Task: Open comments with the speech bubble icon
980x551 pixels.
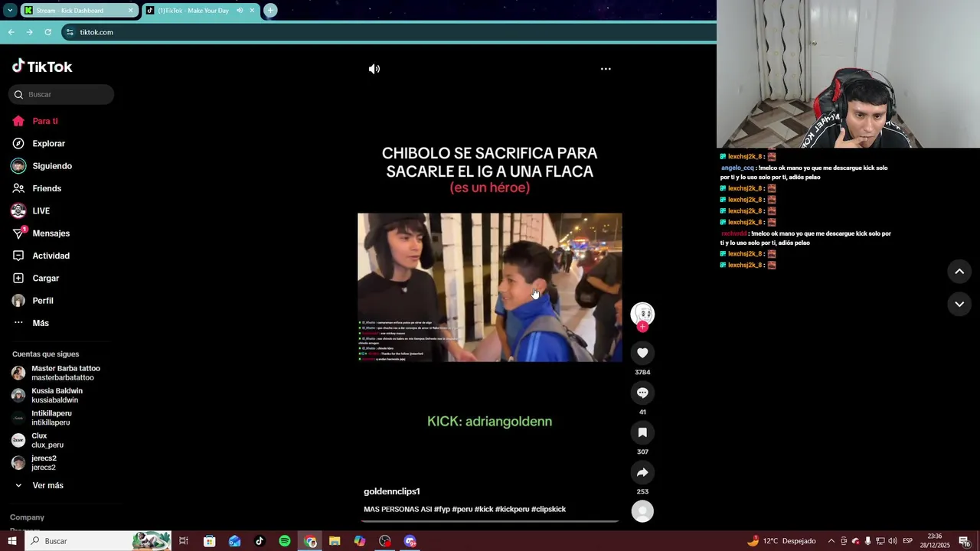Action: [642, 393]
